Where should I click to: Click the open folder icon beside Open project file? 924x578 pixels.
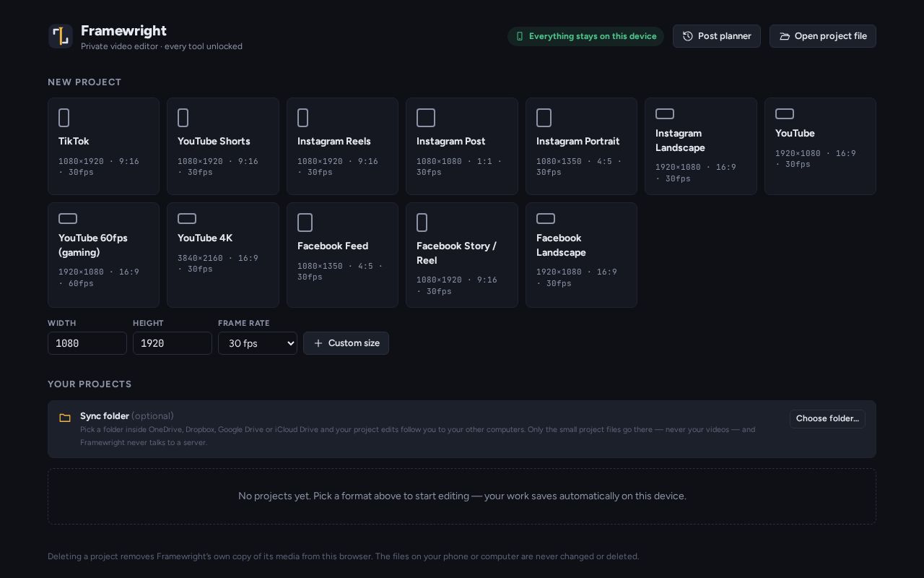785,36
